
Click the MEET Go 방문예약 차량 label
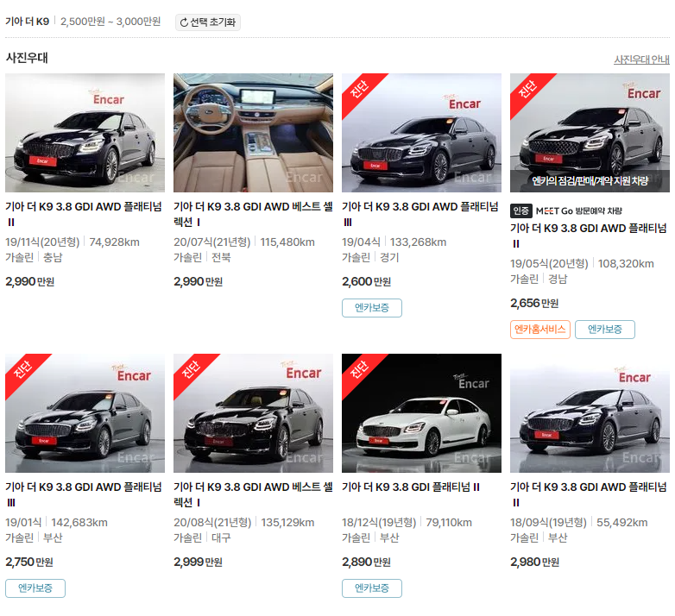pos(578,211)
